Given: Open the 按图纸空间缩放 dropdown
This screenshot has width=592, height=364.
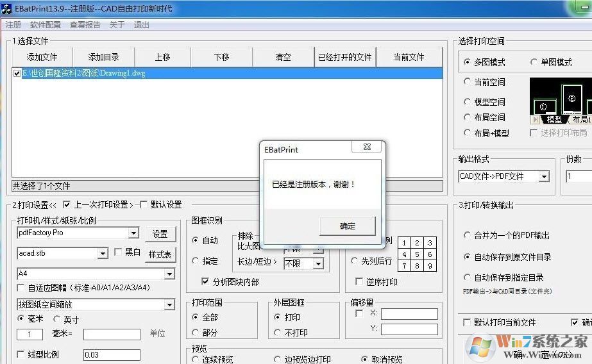Looking at the screenshot, I should pos(170,305).
